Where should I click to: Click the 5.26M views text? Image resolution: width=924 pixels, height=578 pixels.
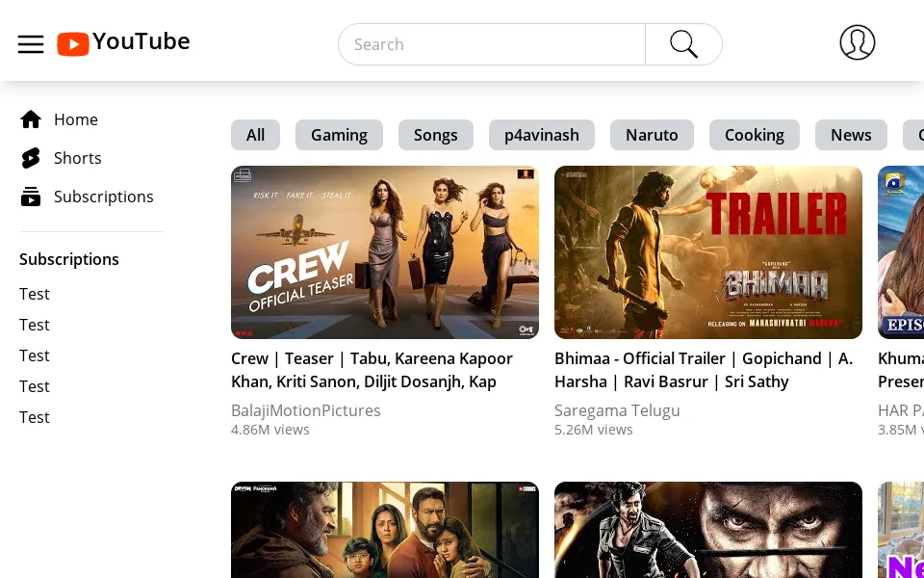(594, 430)
